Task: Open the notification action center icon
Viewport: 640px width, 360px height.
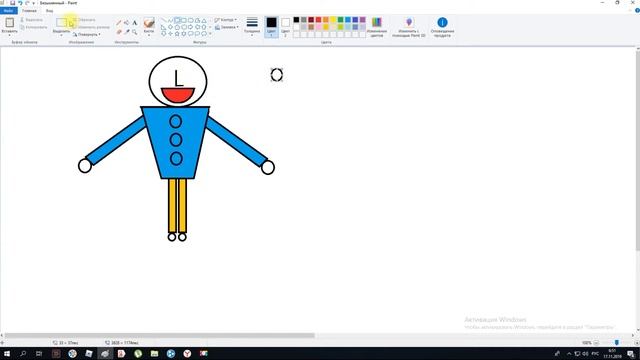Action: 631,353
